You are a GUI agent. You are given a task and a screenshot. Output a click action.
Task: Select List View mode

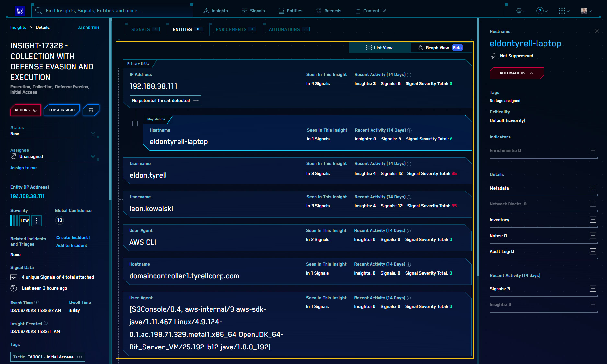coord(379,48)
